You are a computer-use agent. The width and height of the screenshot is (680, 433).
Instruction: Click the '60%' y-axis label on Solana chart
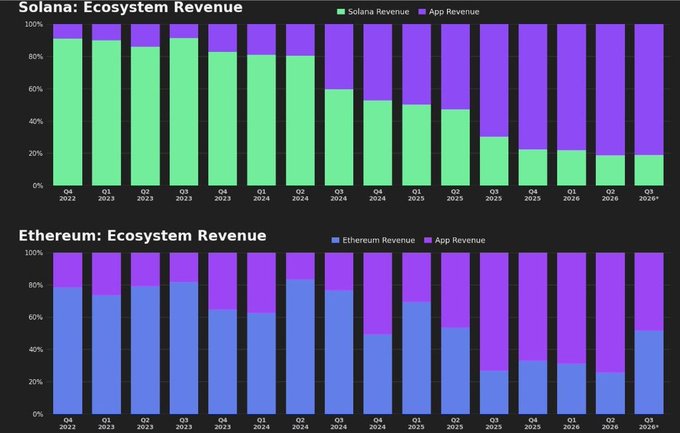36,89
